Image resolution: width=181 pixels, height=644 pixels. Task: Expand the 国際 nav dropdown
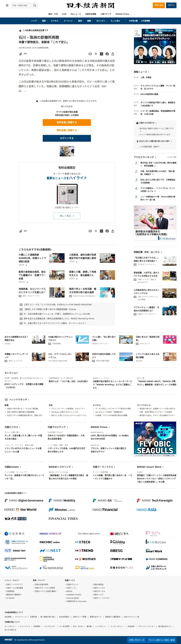point(90,21)
